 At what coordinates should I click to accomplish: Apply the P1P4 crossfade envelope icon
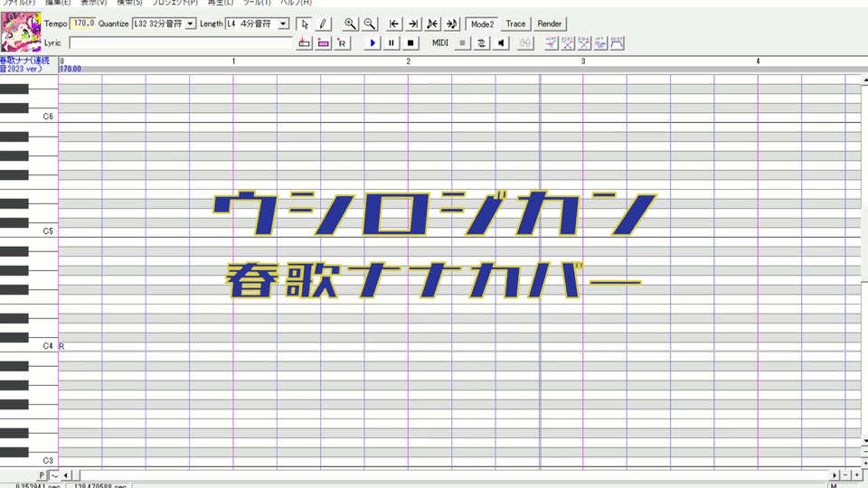click(584, 42)
